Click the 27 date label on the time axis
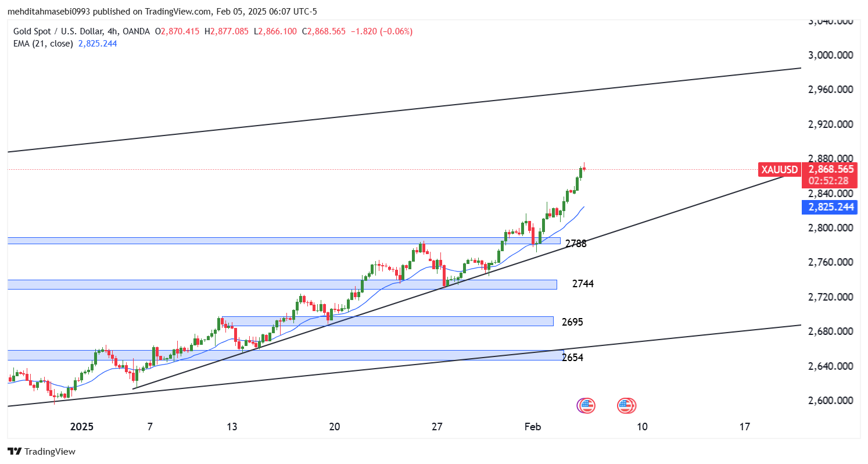This screenshot has height=464, width=868. tap(437, 427)
